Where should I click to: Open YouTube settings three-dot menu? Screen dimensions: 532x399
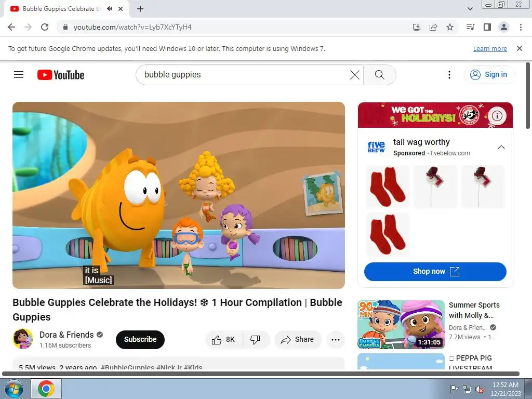(449, 75)
